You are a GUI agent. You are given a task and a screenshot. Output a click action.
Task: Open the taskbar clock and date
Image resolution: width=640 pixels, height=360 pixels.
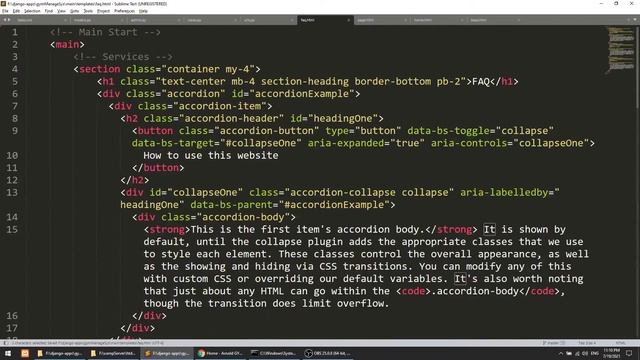(x=611, y=353)
